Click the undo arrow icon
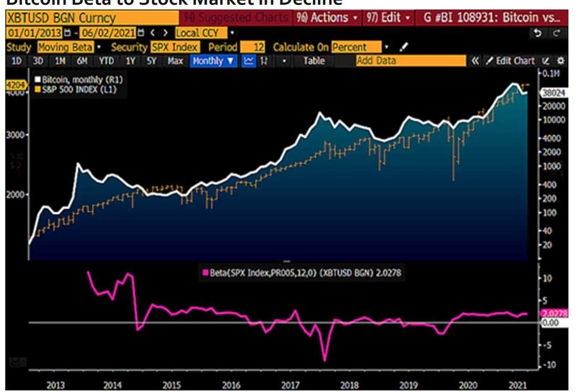 537,33
